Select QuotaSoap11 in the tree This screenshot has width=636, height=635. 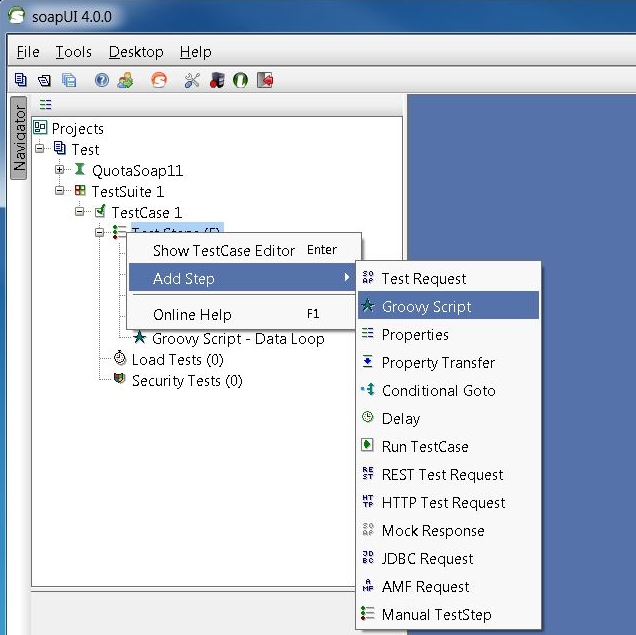pos(138,171)
